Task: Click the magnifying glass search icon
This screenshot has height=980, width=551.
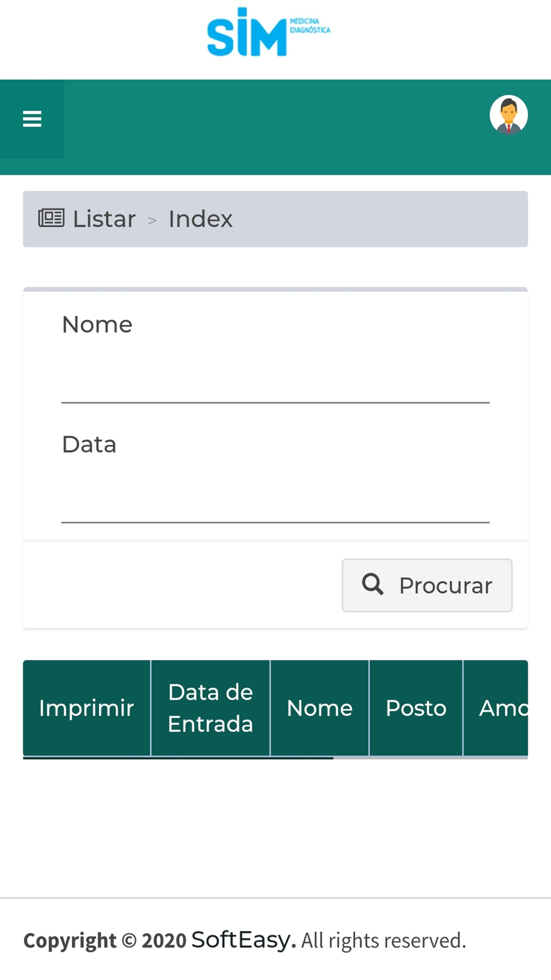Action: 372,584
